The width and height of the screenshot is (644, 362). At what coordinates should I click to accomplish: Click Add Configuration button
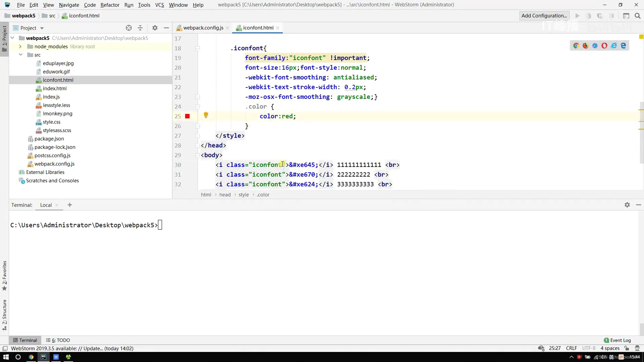544,16
